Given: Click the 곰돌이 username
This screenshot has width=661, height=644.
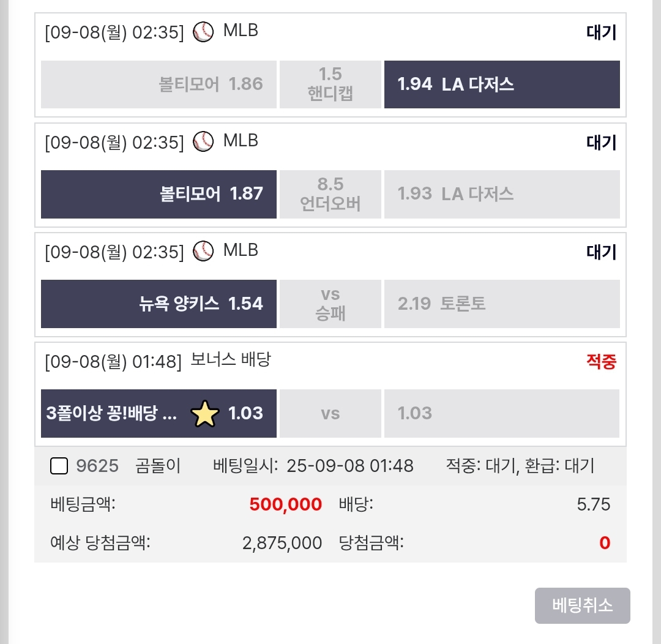Looking at the screenshot, I should coord(158,466).
